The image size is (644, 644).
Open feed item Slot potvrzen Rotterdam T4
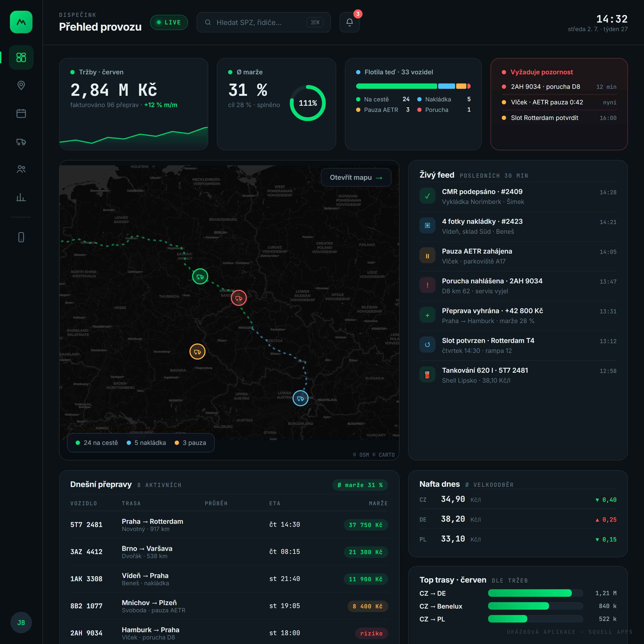point(518,345)
